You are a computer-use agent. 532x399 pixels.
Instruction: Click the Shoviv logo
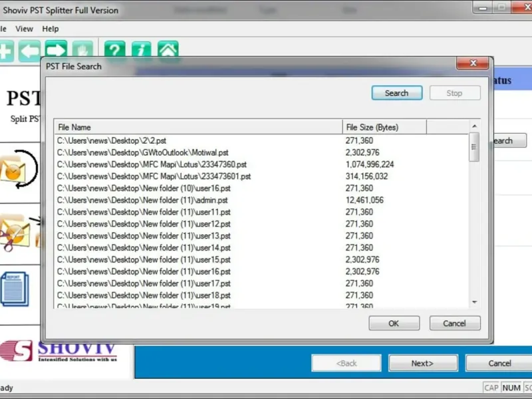(x=59, y=352)
